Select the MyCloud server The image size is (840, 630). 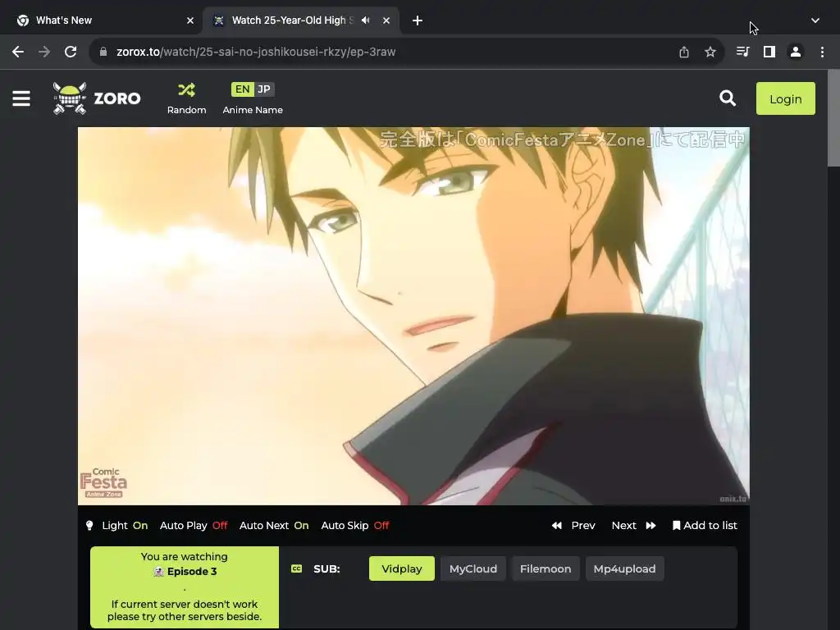pyautogui.click(x=473, y=569)
